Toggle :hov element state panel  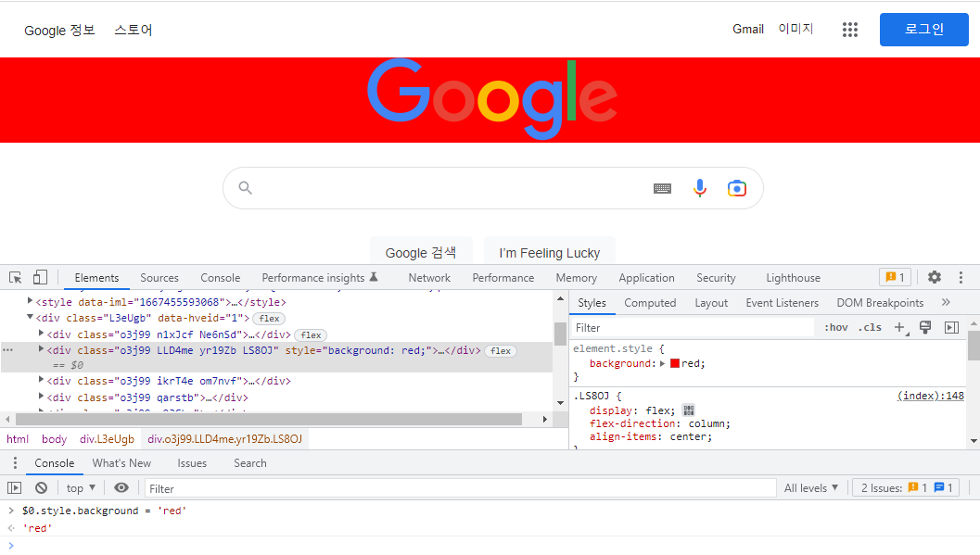pyautogui.click(x=835, y=327)
